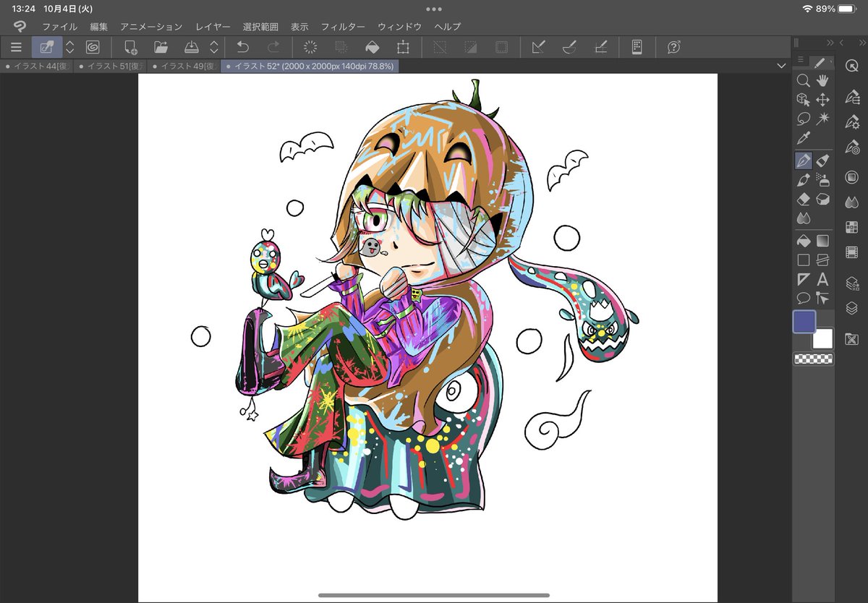Image resolution: width=868 pixels, height=603 pixels.
Task: Open レイヤー menu
Action: point(213,27)
